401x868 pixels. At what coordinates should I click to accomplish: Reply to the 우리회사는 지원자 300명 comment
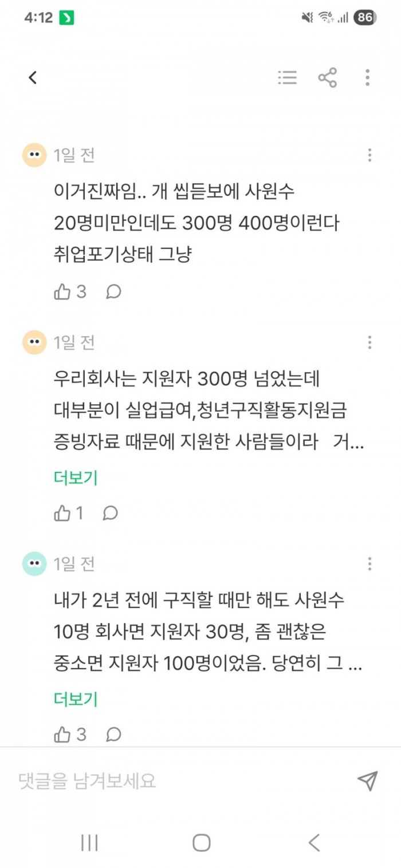[110, 514]
